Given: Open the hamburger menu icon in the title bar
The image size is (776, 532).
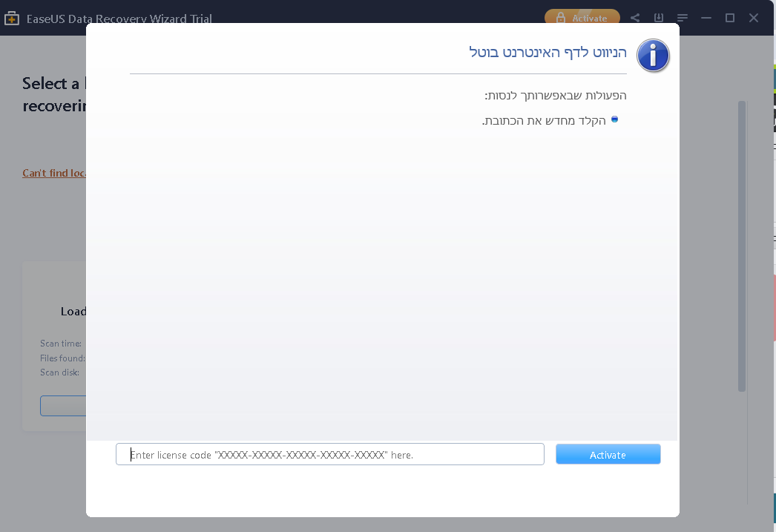Looking at the screenshot, I should (x=682, y=18).
